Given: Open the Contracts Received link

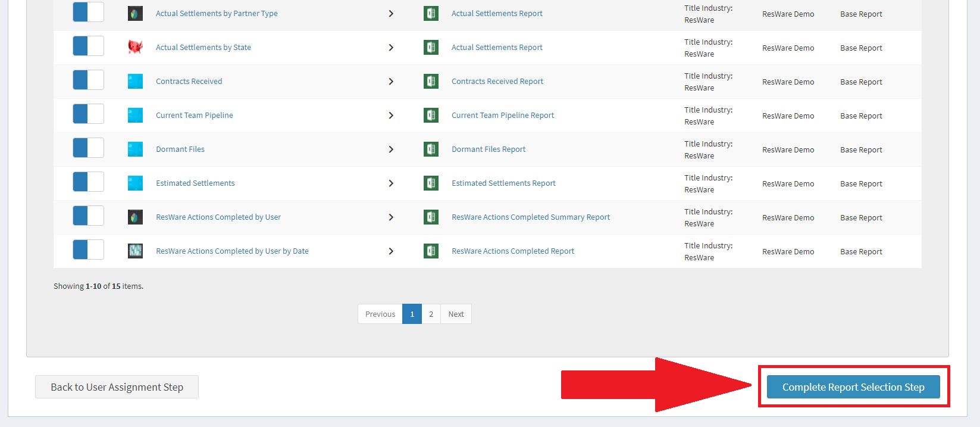Looking at the screenshot, I should click(x=189, y=81).
